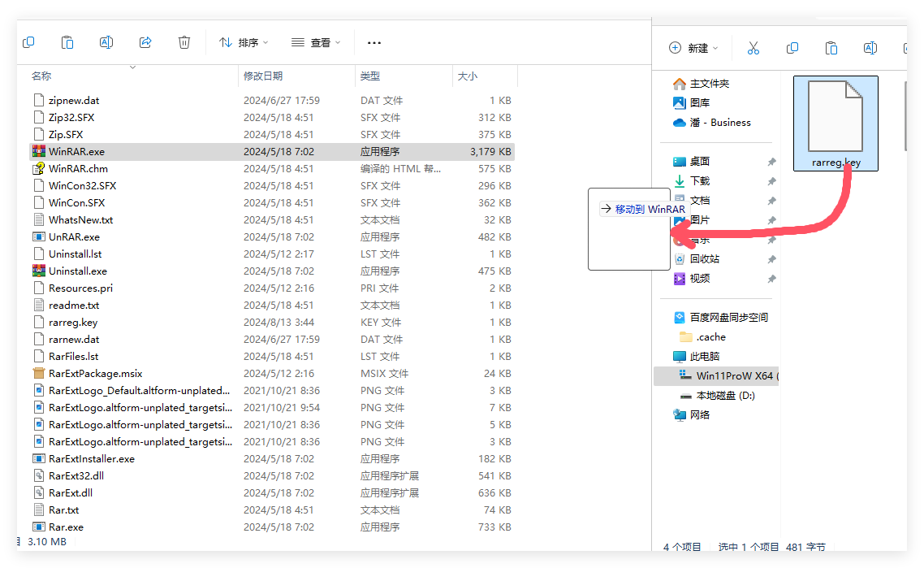Open 图库 gallery in the navigation pane

point(699,102)
